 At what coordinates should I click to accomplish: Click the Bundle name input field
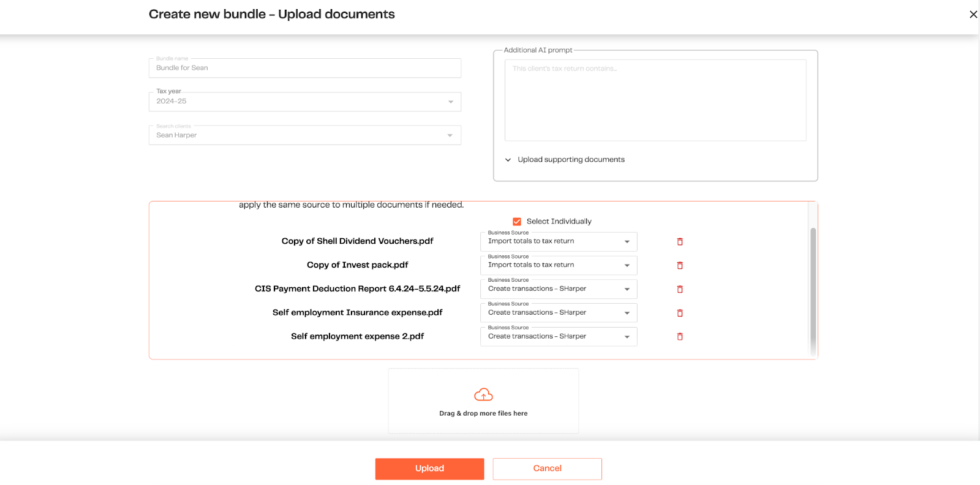click(x=305, y=68)
